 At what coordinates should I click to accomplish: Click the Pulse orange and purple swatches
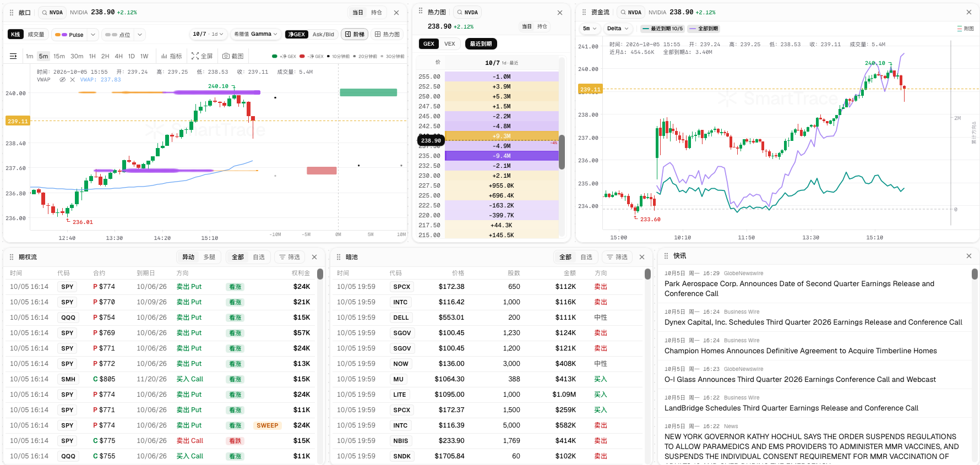[61, 35]
